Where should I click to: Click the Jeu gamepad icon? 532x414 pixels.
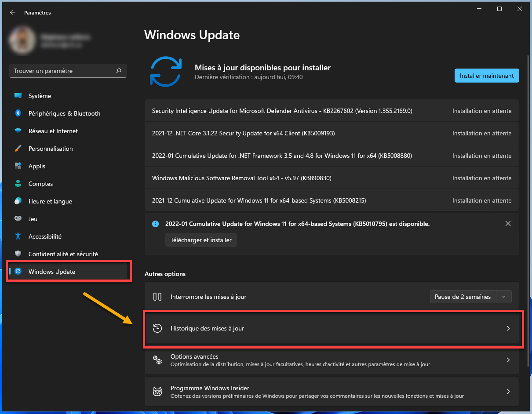tap(18, 219)
